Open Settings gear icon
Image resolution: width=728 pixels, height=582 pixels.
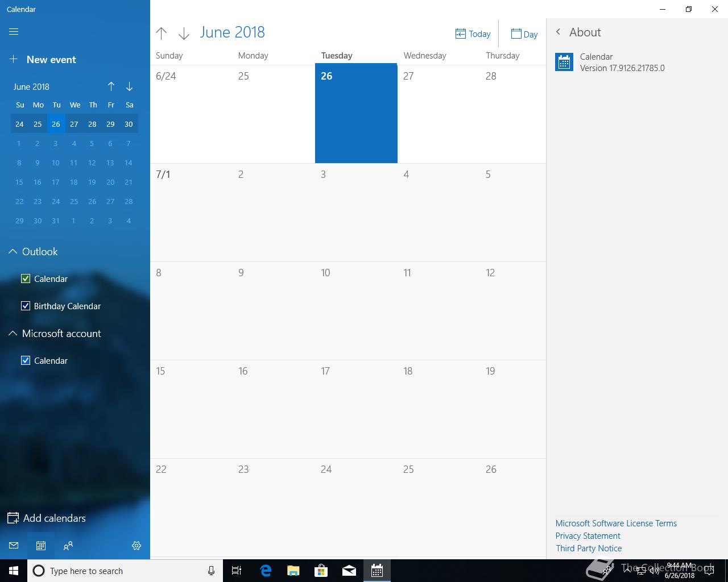pos(136,546)
